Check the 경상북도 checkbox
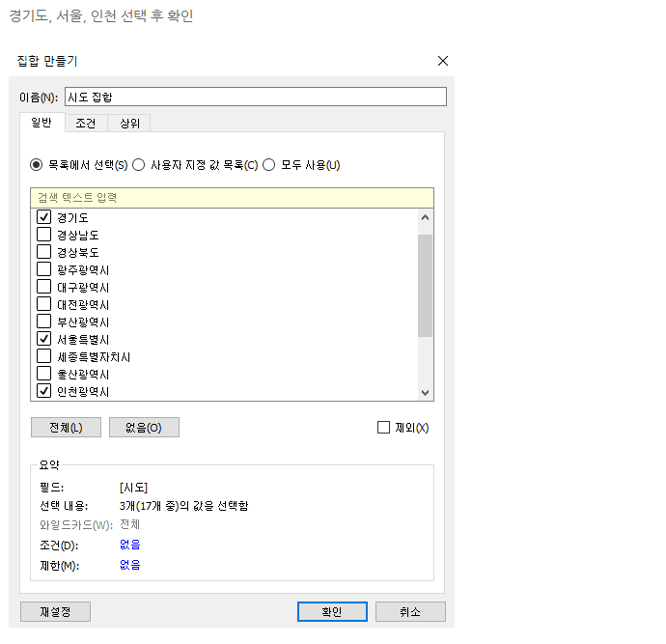The height and width of the screenshot is (644, 666). 44,252
